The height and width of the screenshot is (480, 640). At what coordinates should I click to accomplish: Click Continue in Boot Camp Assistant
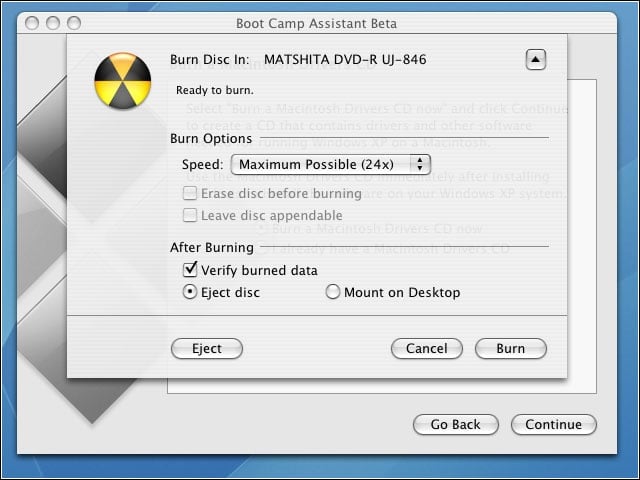tap(553, 424)
